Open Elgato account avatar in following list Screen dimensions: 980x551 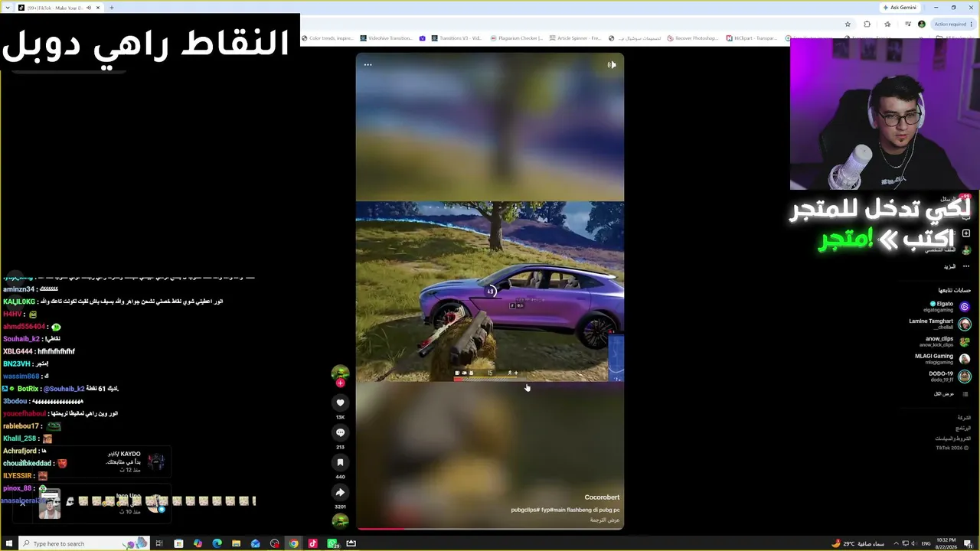coord(965,307)
